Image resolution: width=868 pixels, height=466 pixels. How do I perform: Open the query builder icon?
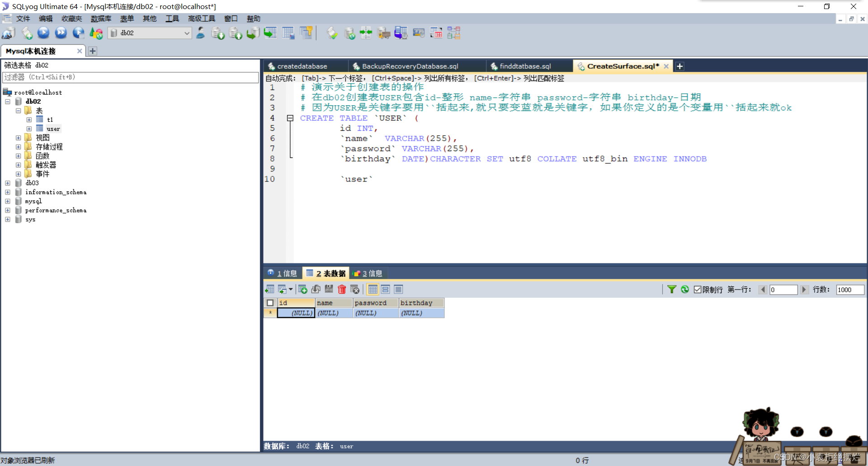click(436, 33)
